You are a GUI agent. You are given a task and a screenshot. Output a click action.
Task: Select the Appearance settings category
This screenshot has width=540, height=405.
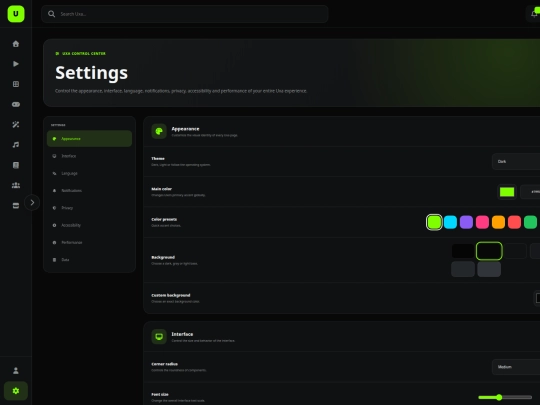[89, 138]
